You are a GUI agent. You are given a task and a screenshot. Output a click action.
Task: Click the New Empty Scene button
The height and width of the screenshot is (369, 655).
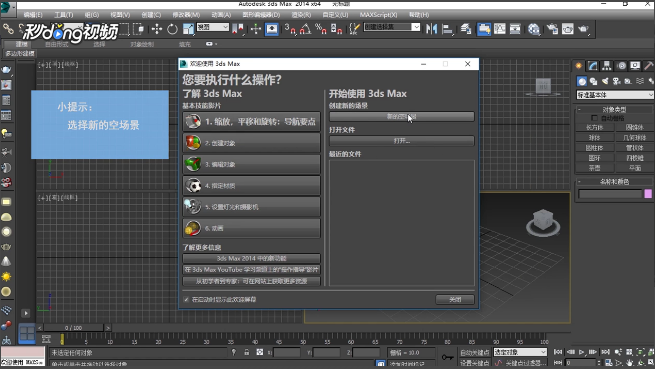(x=402, y=117)
